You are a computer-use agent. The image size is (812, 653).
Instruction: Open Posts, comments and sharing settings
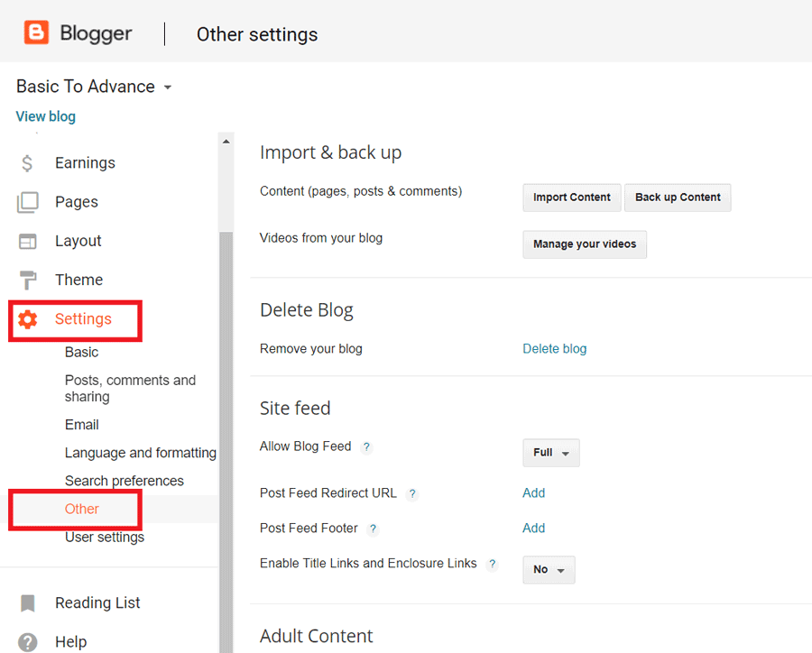coord(130,389)
